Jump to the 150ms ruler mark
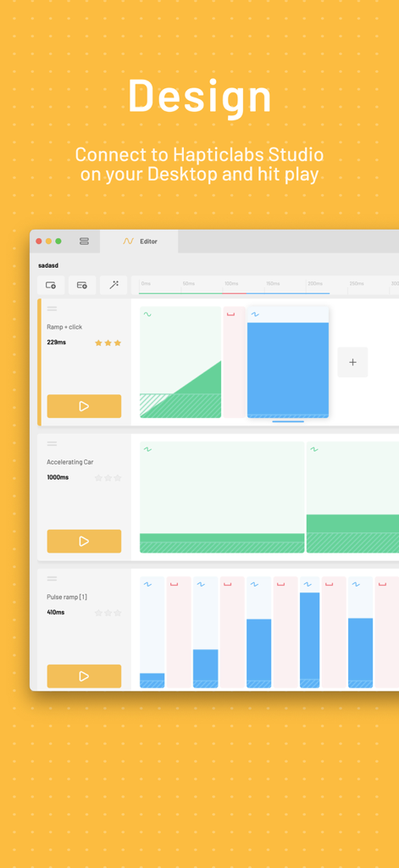The width and height of the screenshot is (399, 868). [x=273, y=283]
